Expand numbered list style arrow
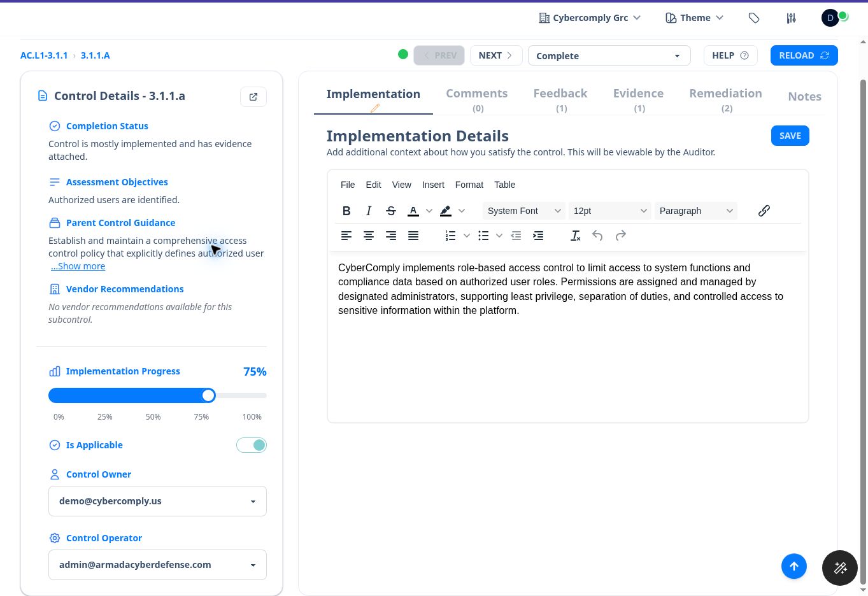The width and height of the screenshot is (868, 596). 467,236
